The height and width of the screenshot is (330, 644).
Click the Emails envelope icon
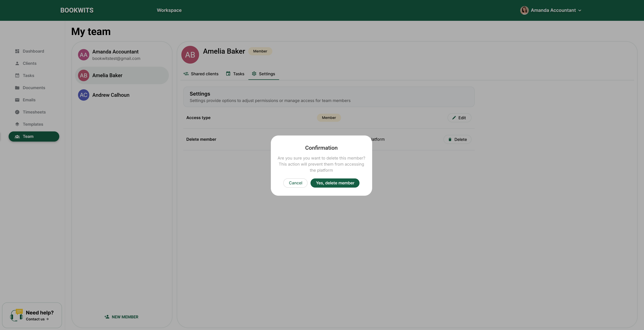tap(17, 100)
